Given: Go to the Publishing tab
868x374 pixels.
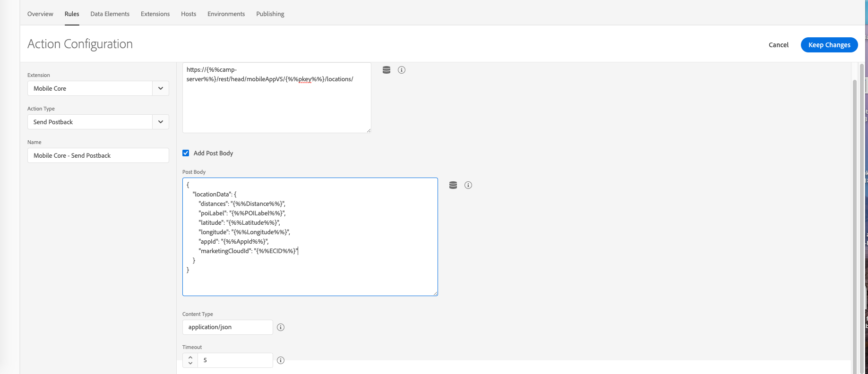Looking at the screenshot, I should pyautogui.click(x=270, y=14).
